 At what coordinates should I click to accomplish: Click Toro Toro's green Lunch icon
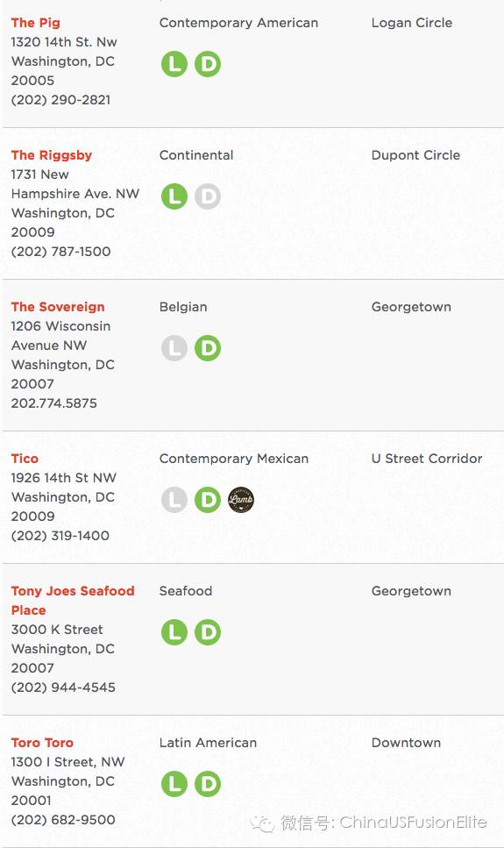174,784
